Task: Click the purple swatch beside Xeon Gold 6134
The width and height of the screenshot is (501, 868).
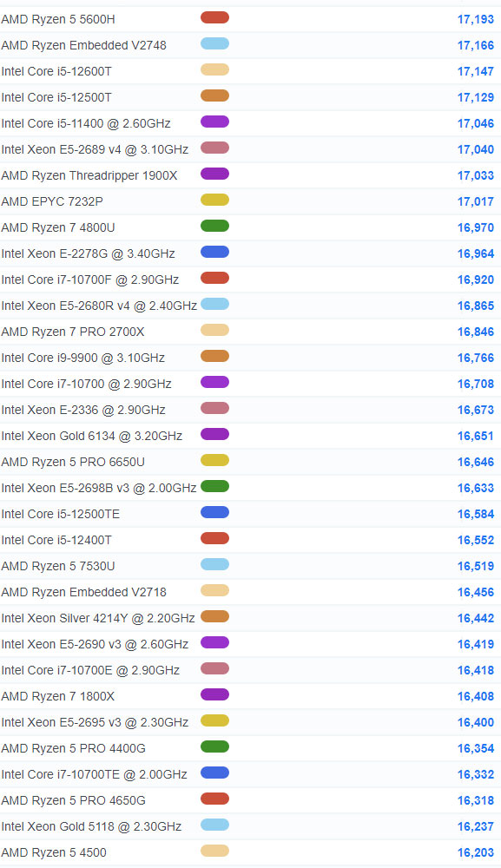Action: [x=214, y=434]
